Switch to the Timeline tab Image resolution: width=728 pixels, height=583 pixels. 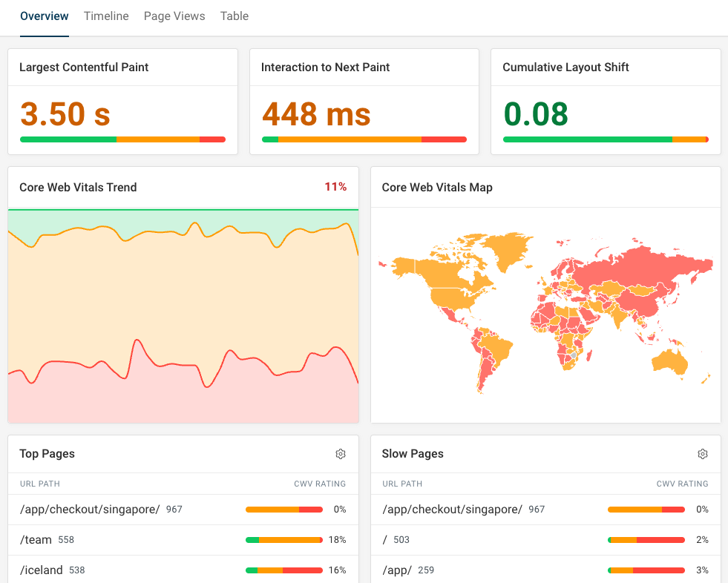106,16
